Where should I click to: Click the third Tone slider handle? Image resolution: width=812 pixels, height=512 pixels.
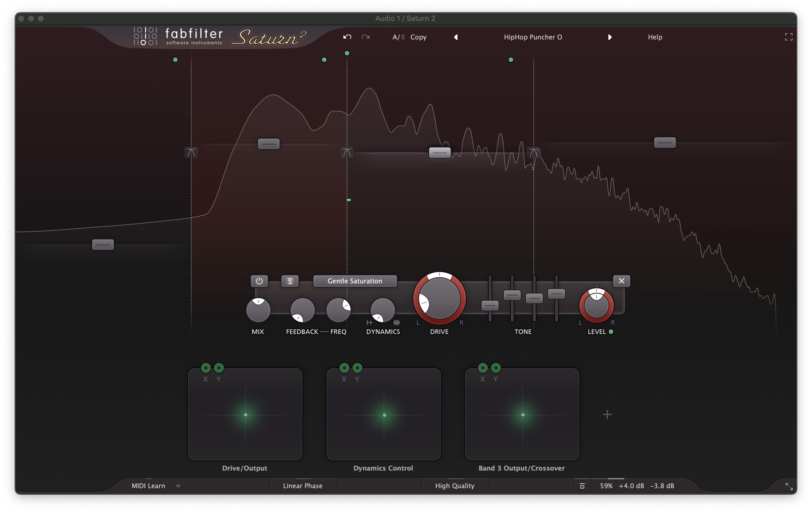534,298
